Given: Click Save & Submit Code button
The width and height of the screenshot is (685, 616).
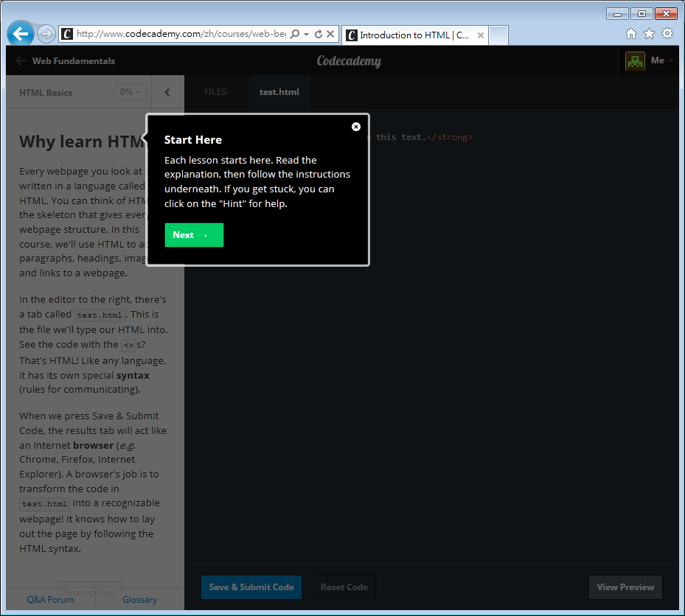Looking at the screenshot, I should coord(251,587).
